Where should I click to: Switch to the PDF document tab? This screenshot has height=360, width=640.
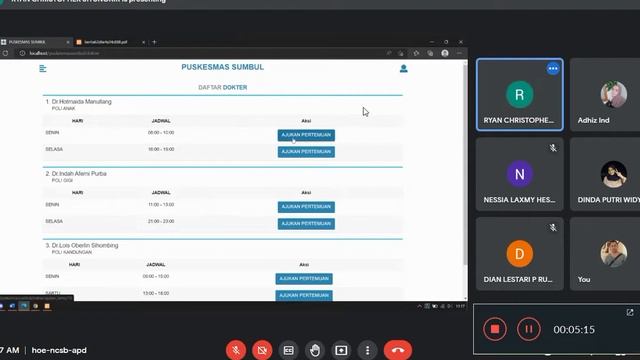pyautogui.click(x=110, y=42)
